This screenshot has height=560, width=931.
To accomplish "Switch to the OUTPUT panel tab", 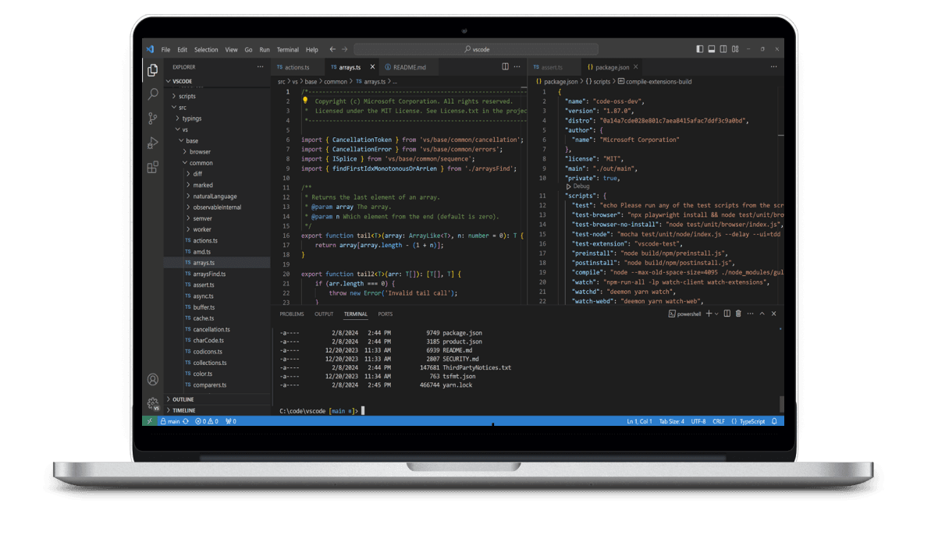I will (x=324, y=314).
